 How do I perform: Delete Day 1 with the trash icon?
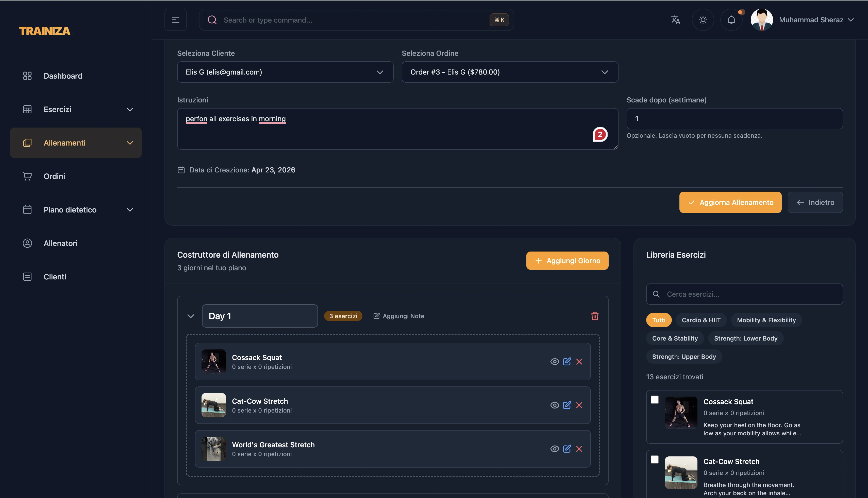click(594, 316)
